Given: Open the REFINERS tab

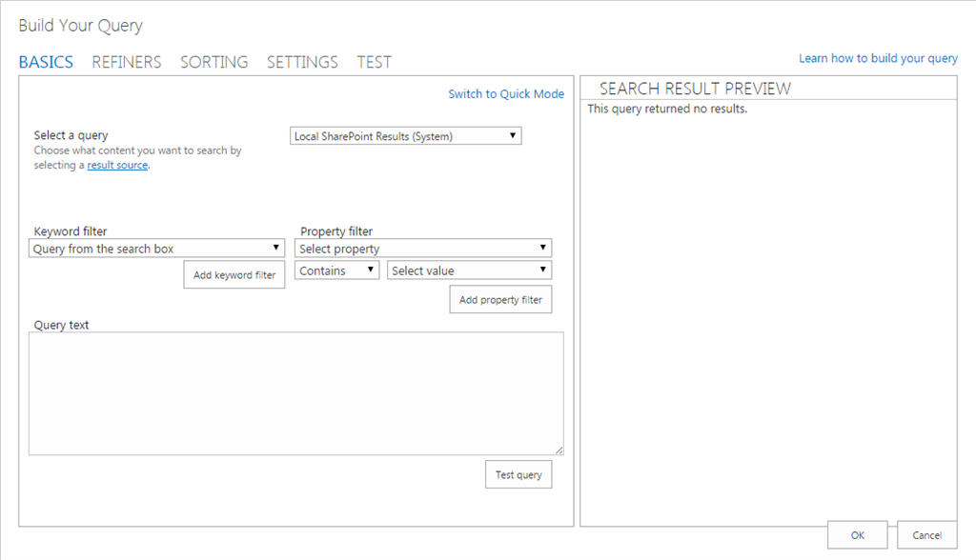Looking at the screenshot, I should (127, 62).
